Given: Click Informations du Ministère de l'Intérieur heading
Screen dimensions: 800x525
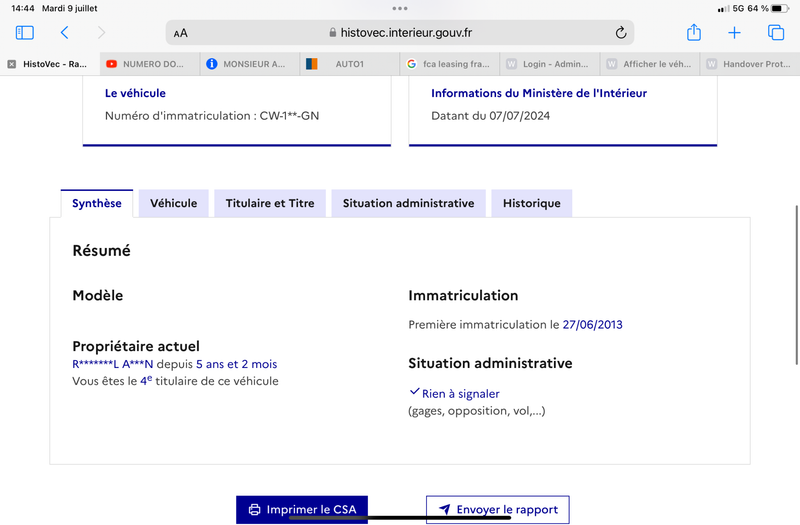Looking at the screenshot, I should point(539,93).
